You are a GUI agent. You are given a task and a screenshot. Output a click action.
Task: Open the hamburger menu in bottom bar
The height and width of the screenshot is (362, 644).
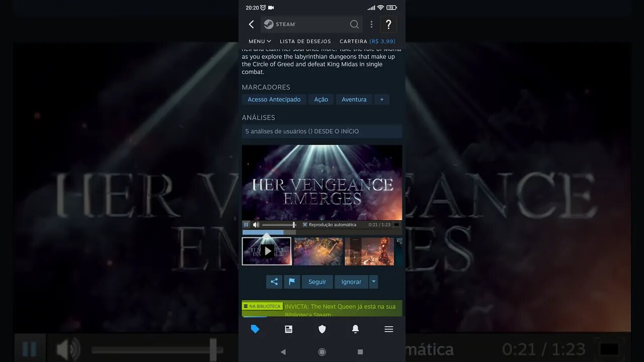click(389, 329)
